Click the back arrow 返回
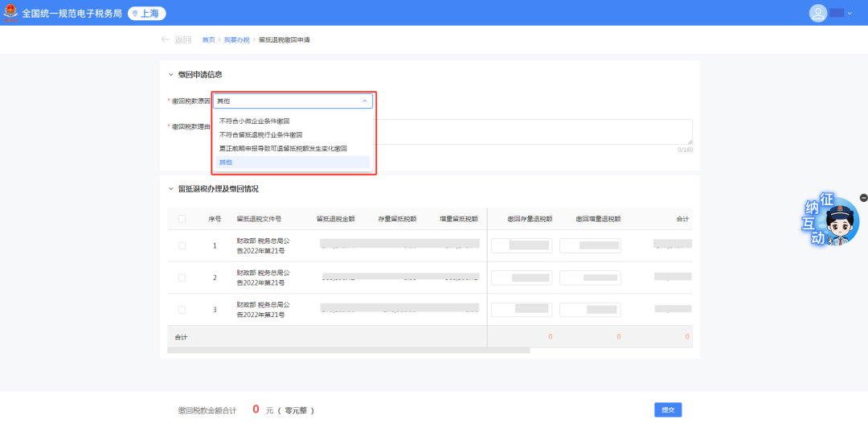 click(x=176, y=39)
